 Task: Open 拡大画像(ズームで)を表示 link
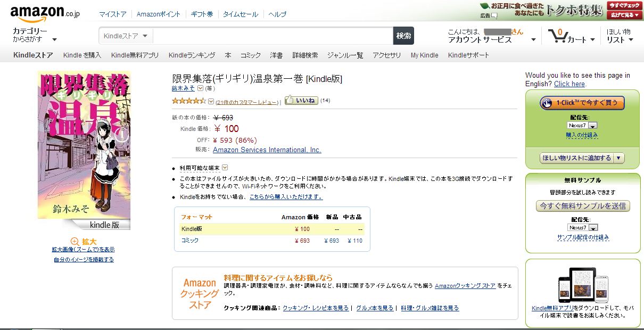pyautogui.click(x=83, y=249)
